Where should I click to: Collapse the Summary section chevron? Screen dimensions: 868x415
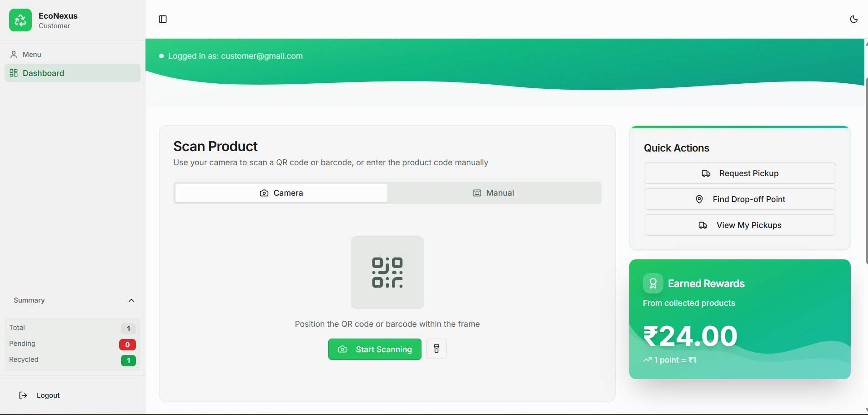[x=131, y=300]
